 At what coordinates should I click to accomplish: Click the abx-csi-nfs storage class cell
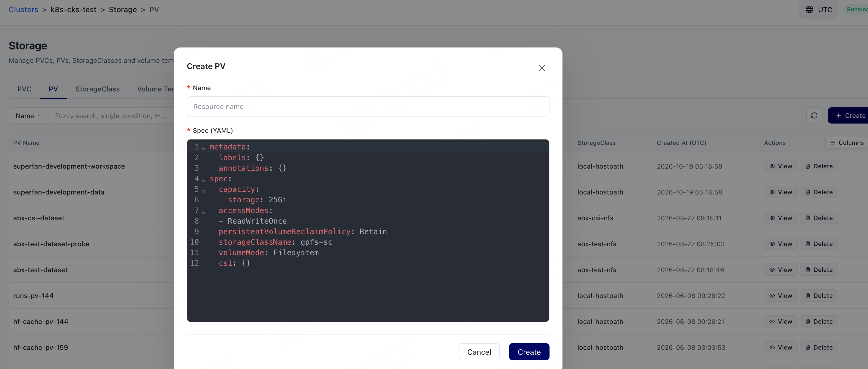[x=595, y=218]
